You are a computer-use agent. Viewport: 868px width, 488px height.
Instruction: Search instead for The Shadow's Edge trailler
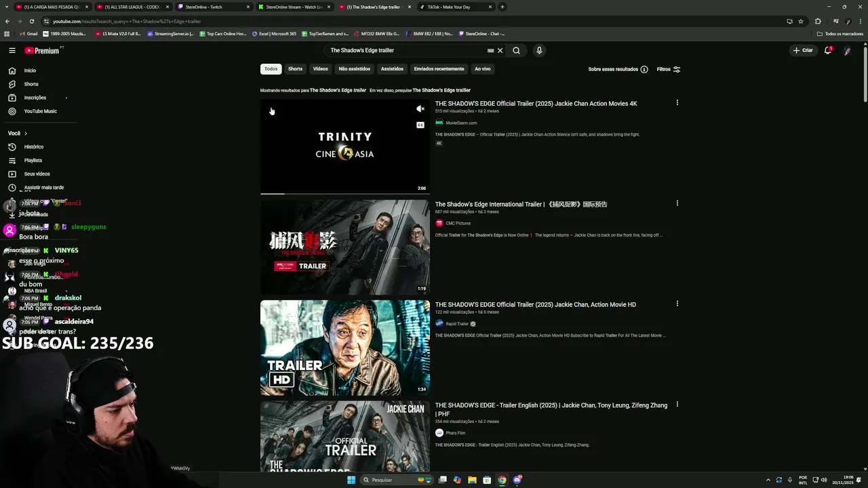coord(441,90)
